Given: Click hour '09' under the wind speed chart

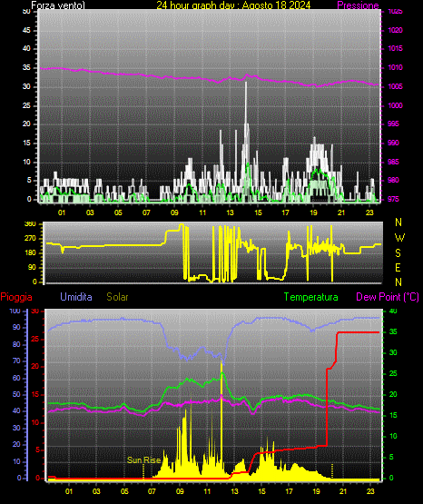Looking at the screenshot, I should pos(174,212).
